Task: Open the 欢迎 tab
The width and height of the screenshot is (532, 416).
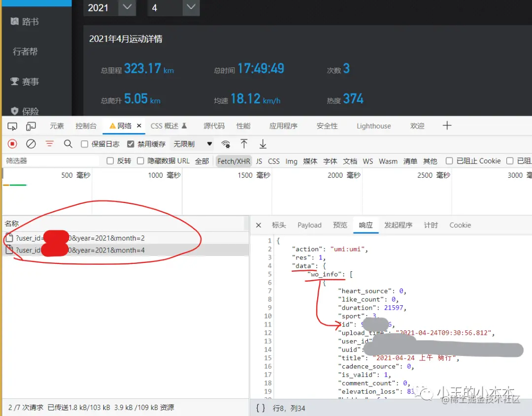Action: pos(417,126)
